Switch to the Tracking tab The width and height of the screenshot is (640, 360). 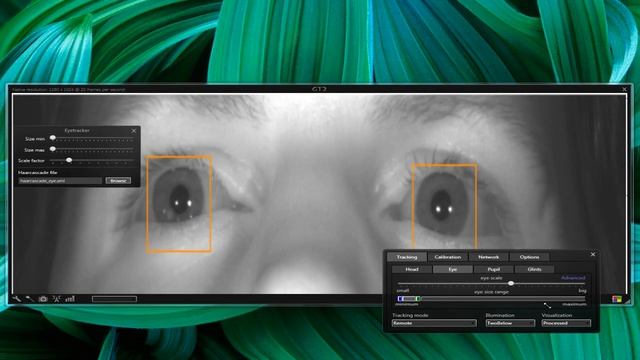407,257
